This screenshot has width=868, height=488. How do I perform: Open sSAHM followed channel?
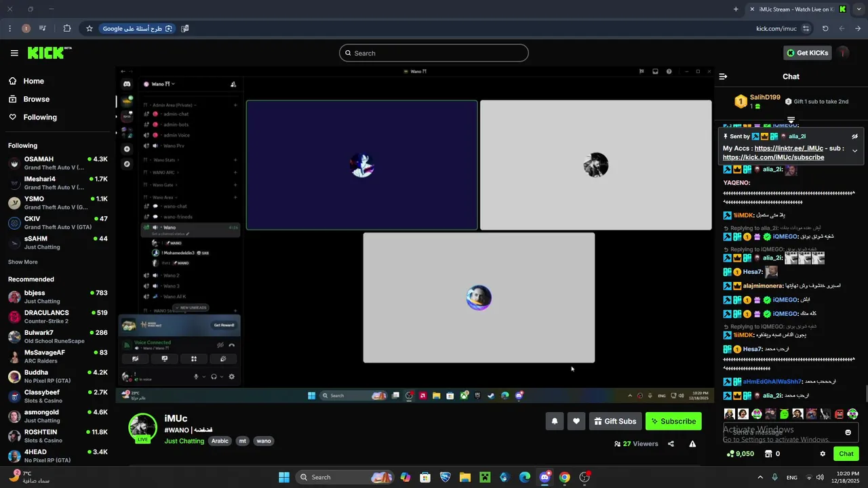58,243
